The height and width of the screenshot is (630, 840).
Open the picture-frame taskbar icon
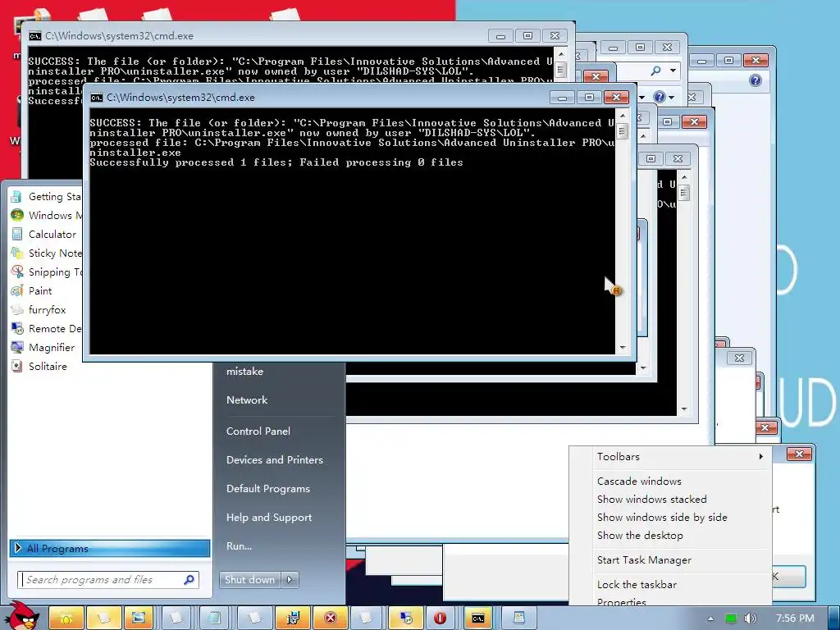click(138, 619)
